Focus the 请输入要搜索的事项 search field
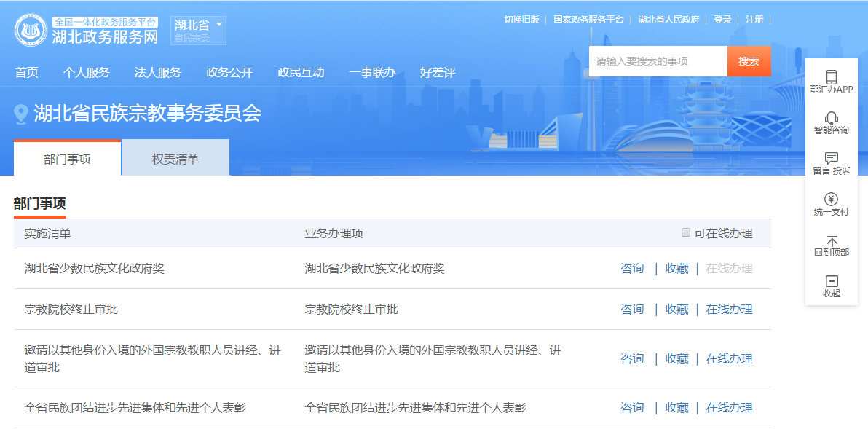868x429 pixels. [x=658, y=61]
